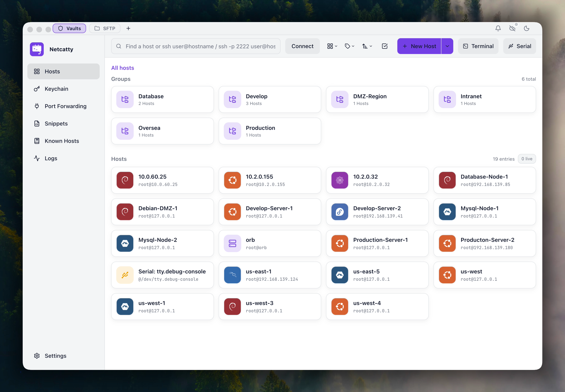This screenshot has height=392, width=565.
Task: Open Logs in the sidebar
Action: (x=51, y=158)
